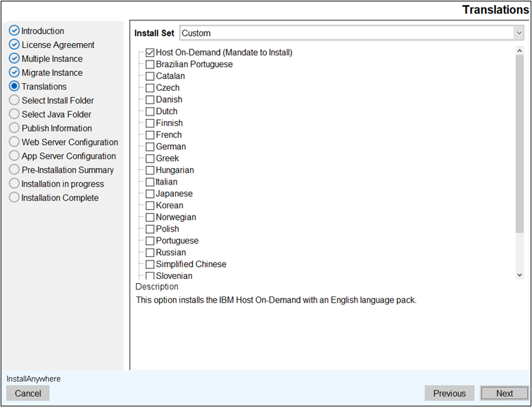This screenshot has width=532, height=407.
Task: Click the License Agreement completed step icon
Action: pyautogui.click(x=14, y=45)
